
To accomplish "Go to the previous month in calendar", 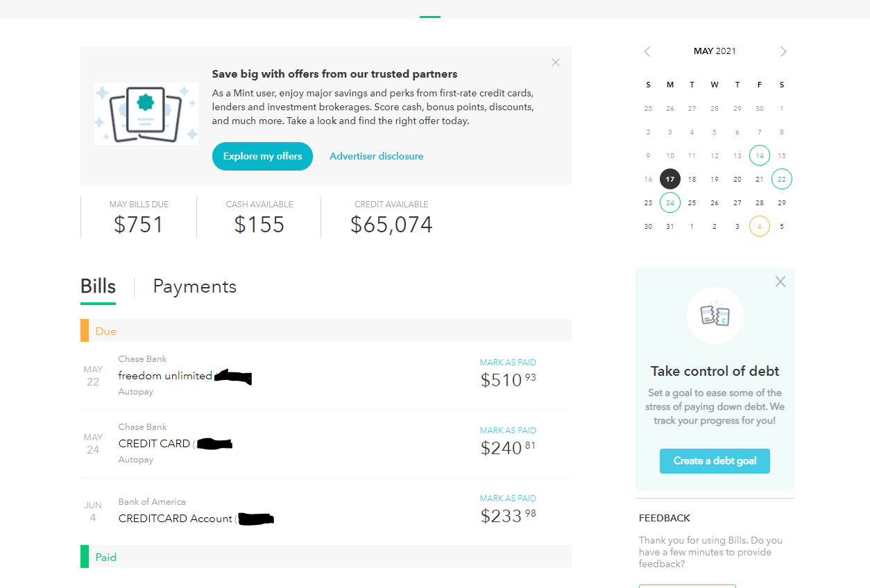I will pyautogui.click(x=647, y=51).
